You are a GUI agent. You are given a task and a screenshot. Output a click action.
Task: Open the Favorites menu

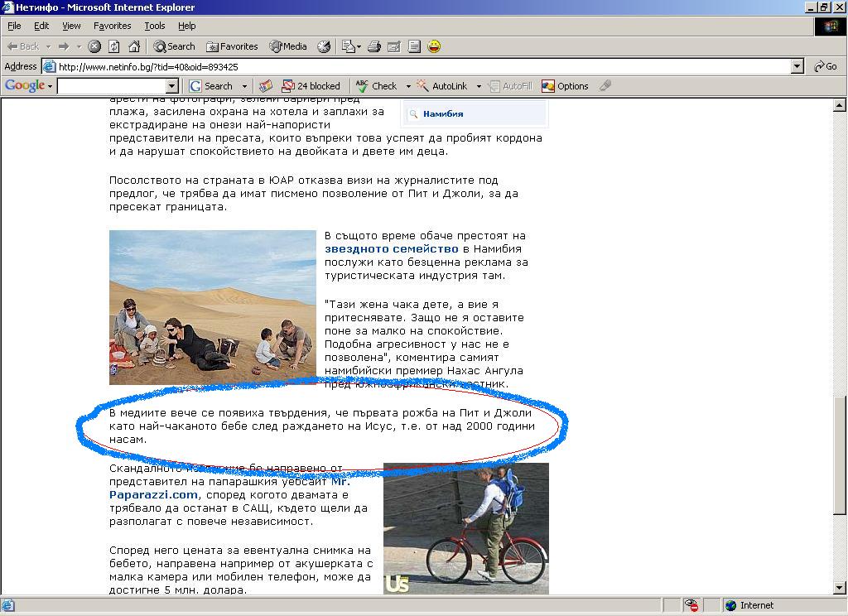click(x=112, y=26)
